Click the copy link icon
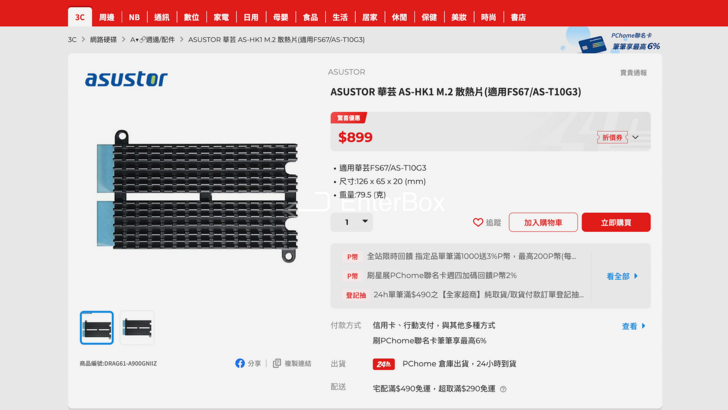The image size is (728, 410). [277, 363]
